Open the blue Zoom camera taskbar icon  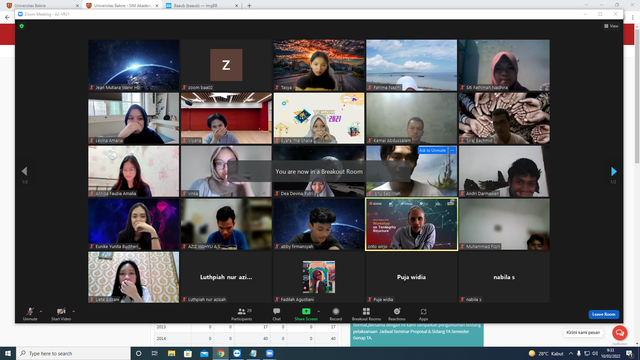pos(269,353)
